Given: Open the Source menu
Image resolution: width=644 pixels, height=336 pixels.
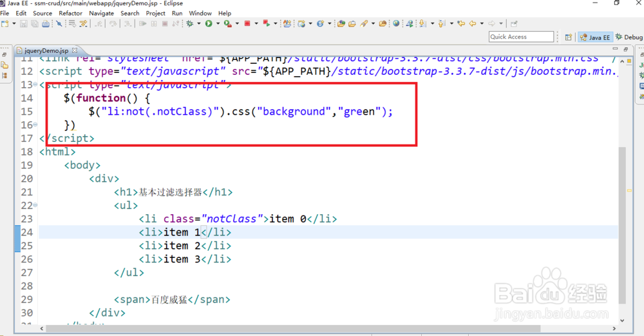Looking at the screenshot, I should point(43,13).
